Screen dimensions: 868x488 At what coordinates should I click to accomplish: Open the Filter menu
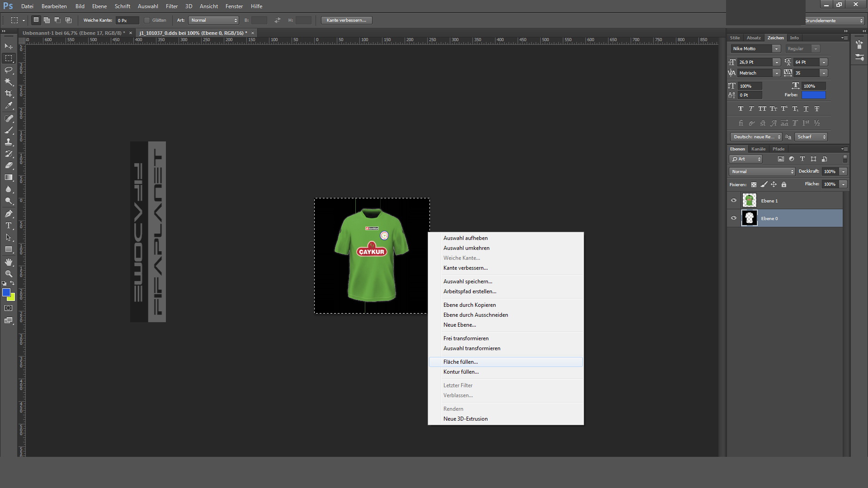(x=172, y=6)
